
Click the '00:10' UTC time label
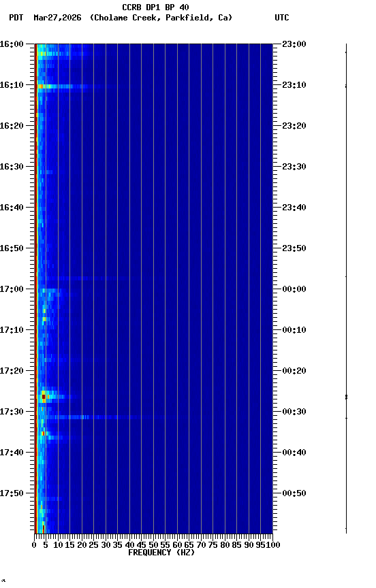click(x=294, y=330)
